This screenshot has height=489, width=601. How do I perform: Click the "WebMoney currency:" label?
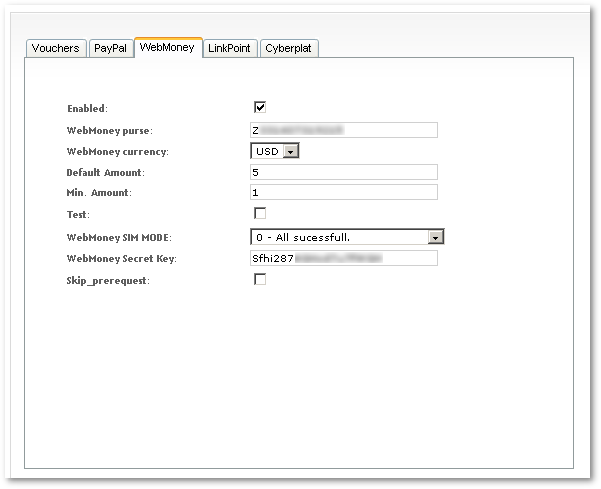pyautogui.click(x=117, y=152)
